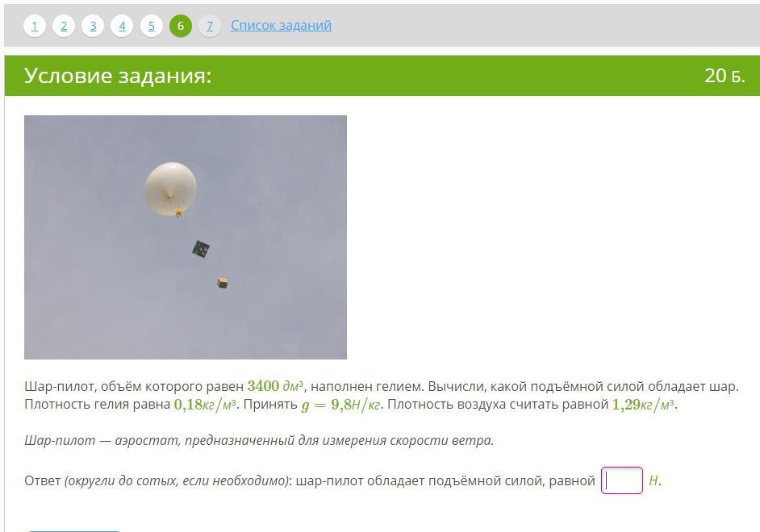The height and width of the screenshot is (532, 760).
Task: Click the active green task 6 circle
Action: pos(180,26)
